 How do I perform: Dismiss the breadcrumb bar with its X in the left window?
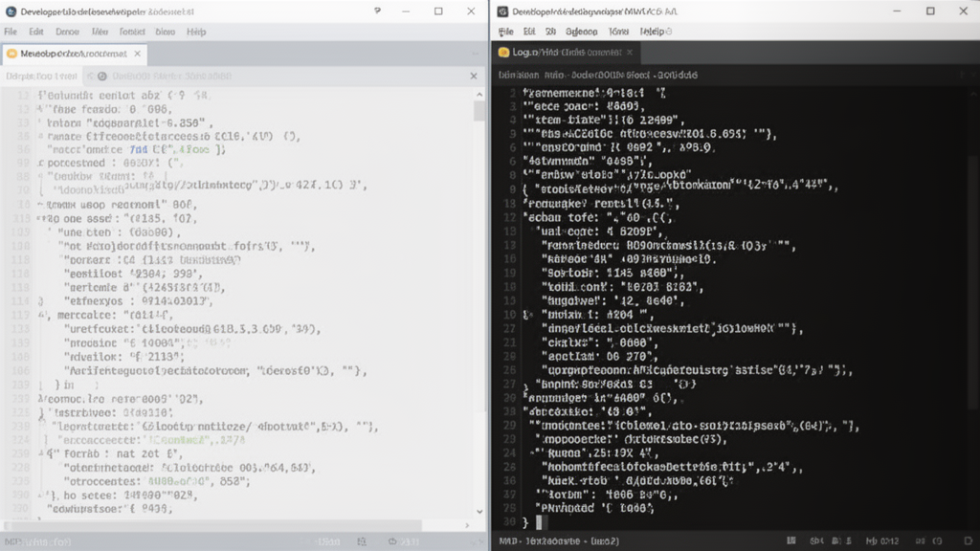[x=474, y=76]
